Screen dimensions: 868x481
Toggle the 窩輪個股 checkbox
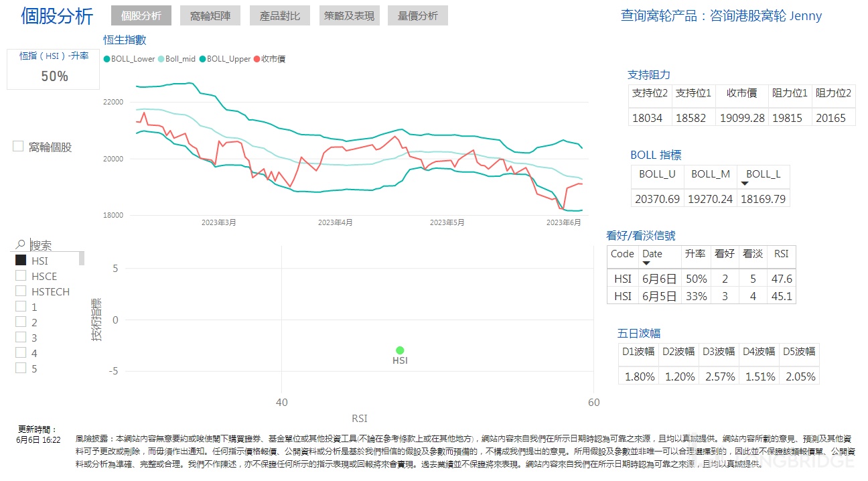tap(19, 147)
